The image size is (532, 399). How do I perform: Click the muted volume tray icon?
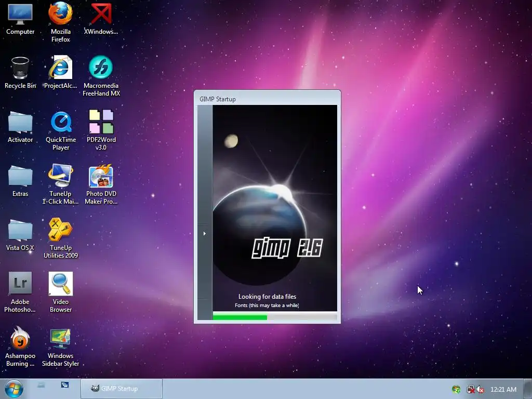point(480,389)
